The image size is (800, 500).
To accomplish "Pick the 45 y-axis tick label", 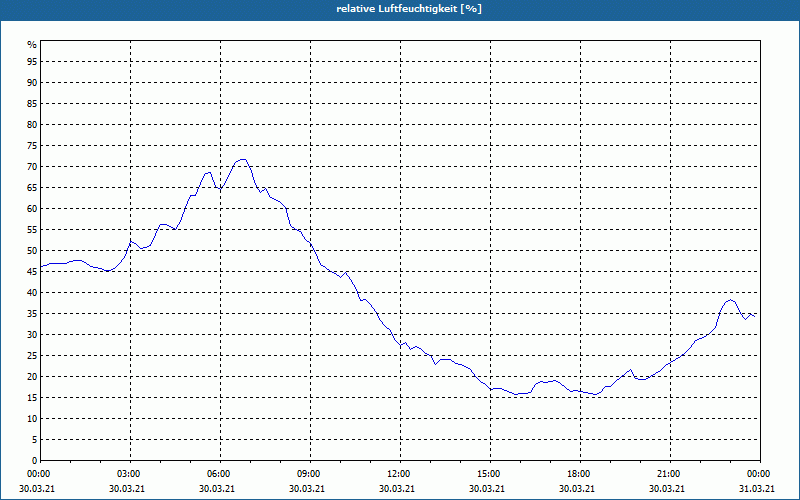I will click(32, 272).
